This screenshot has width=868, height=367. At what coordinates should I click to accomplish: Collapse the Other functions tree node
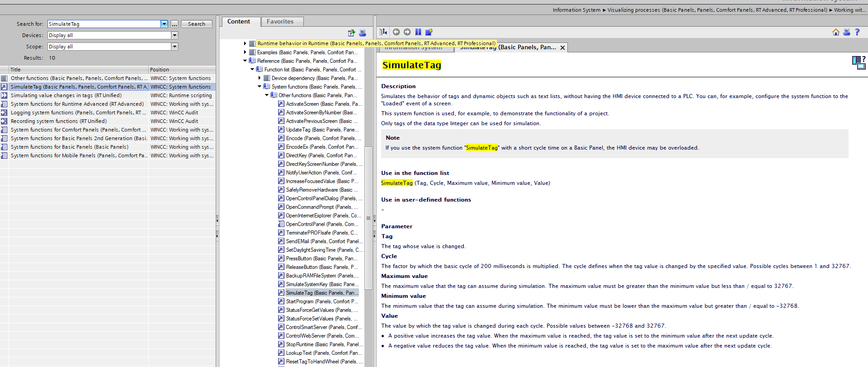pos(267,95)
